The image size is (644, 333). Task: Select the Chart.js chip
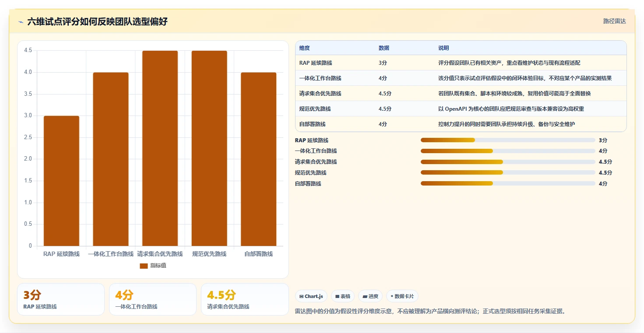(x=311, y=296)
